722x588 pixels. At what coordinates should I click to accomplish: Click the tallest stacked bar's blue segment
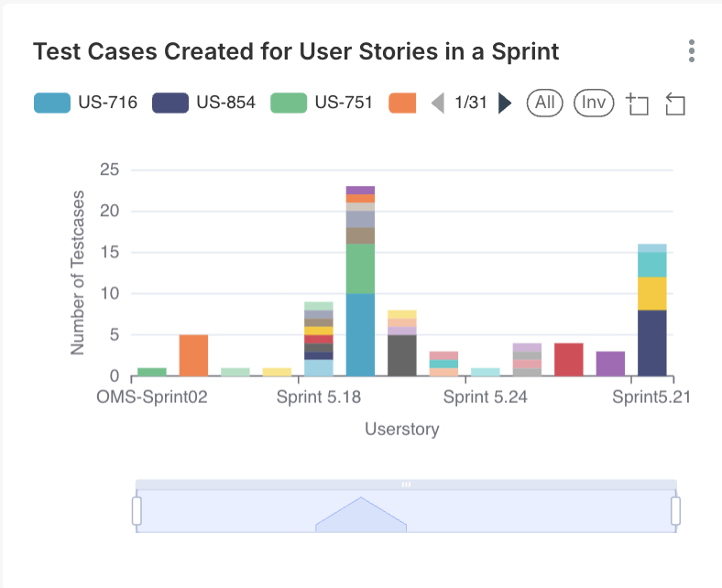pyautogui.click(x=360, y=334)
